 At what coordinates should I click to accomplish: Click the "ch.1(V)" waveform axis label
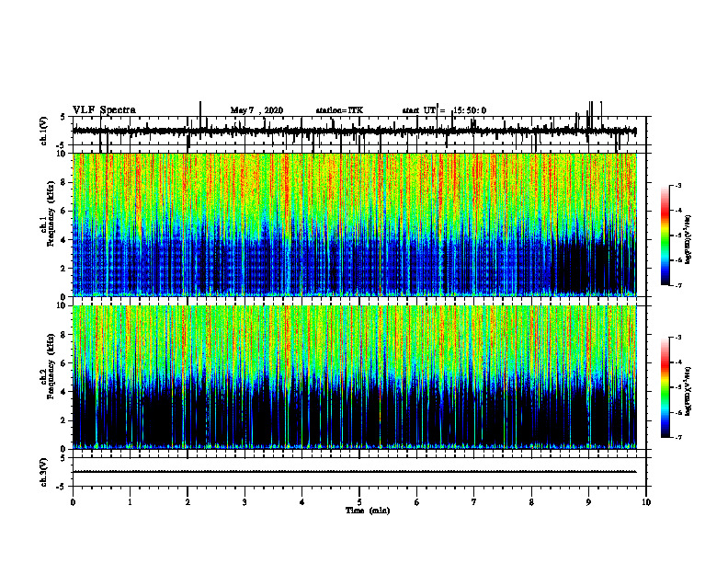[44, 131]
